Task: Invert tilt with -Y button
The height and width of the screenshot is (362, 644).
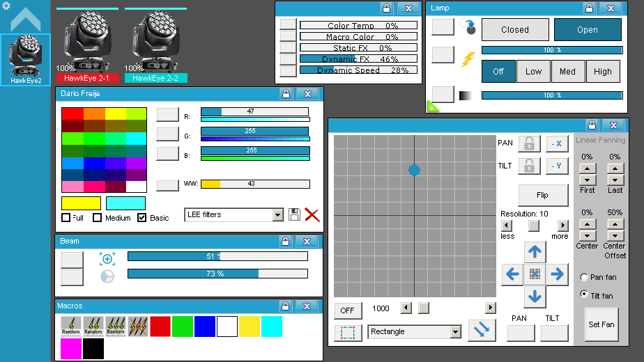Action: (557, 166)
